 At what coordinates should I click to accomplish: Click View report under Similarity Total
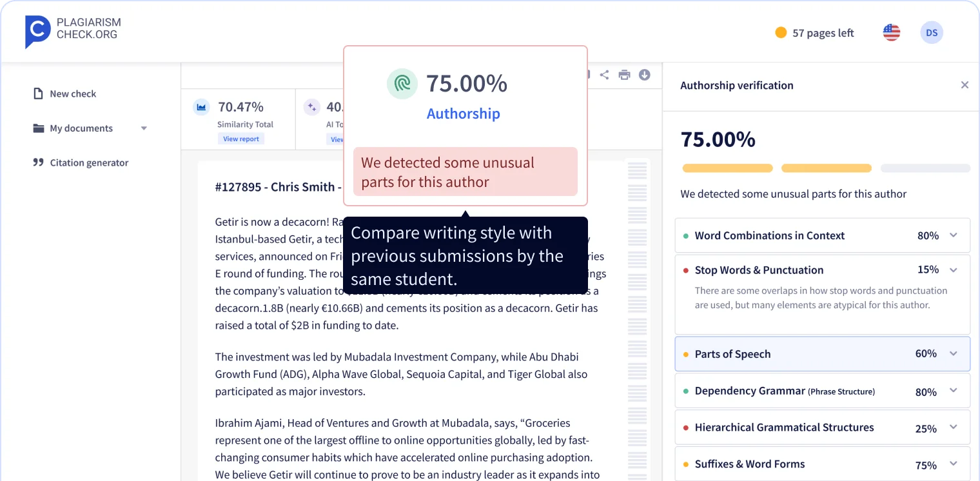click(x=240, y=139)
